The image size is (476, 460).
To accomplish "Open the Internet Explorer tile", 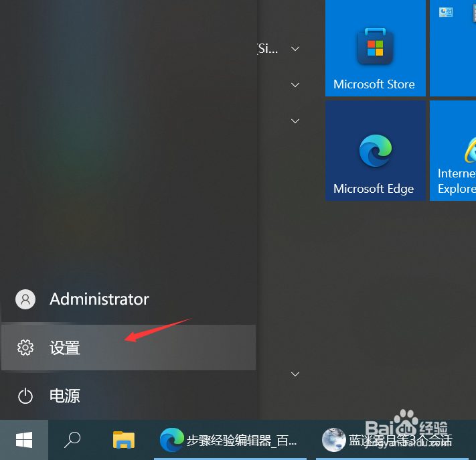I will (453, 151).
